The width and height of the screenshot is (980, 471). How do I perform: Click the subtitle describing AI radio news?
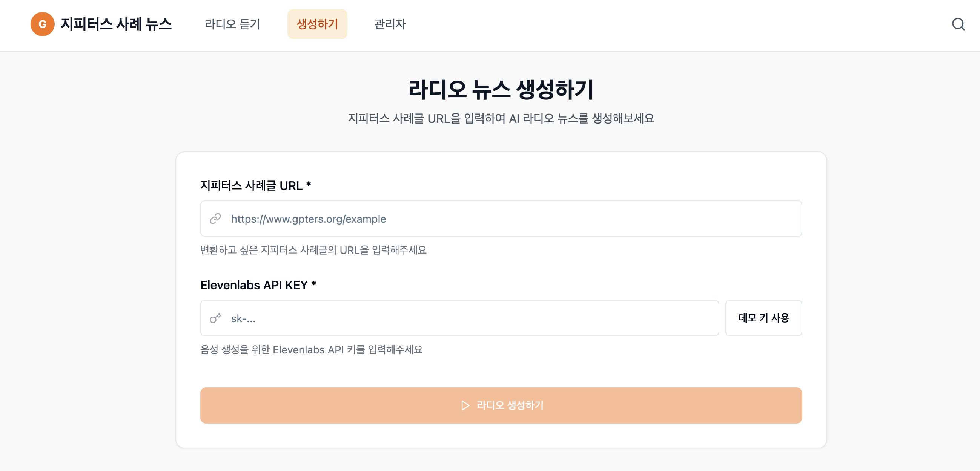pyautogui.click(x=501, y=119)
